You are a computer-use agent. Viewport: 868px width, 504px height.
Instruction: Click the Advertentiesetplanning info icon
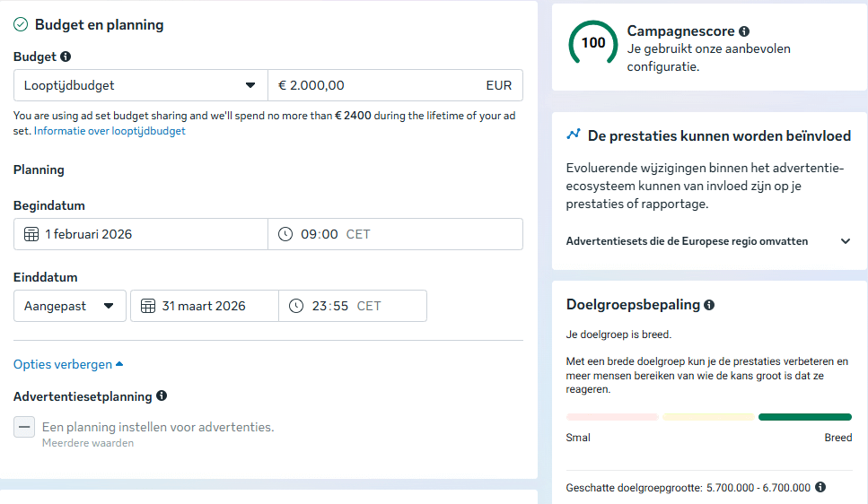pos(162,395)
